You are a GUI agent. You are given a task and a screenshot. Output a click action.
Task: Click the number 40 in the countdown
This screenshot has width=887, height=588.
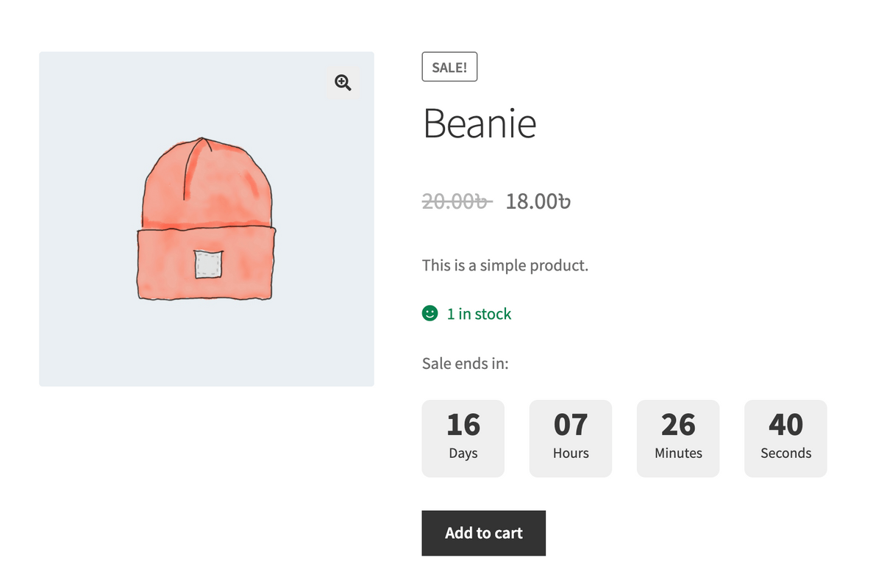(786, 425)
